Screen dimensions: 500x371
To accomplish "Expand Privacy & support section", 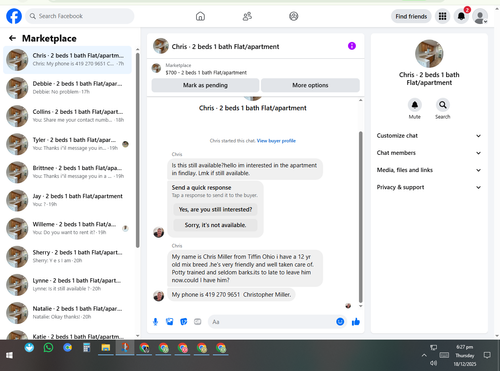I will (429, 187).
